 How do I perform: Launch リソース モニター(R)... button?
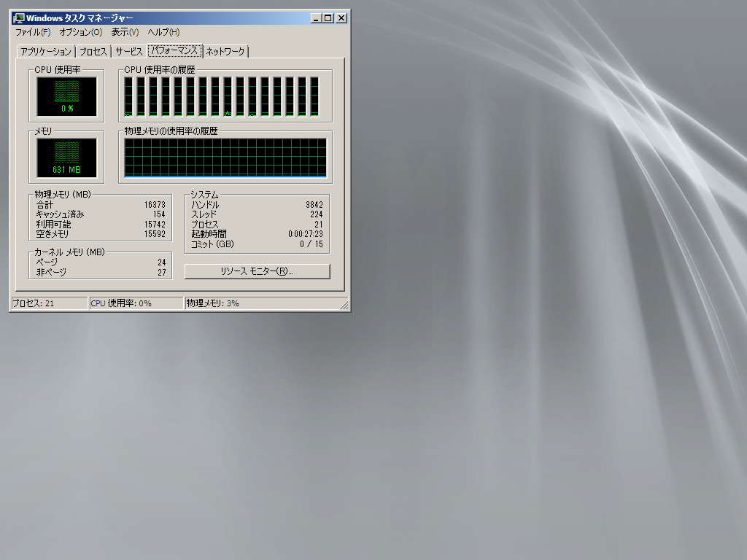pyautogui.click(x=258, y=271)
